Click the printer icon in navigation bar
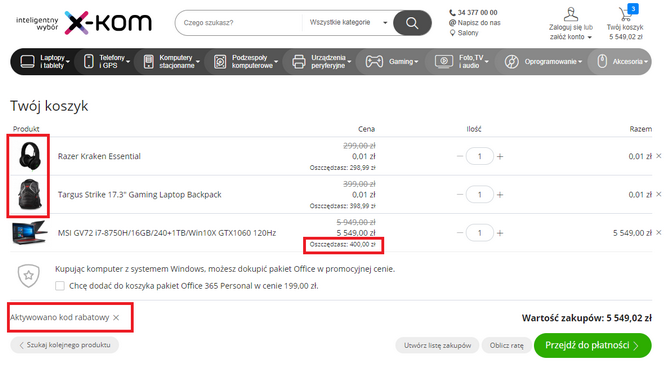670x375 pixels. click(299, 62)
